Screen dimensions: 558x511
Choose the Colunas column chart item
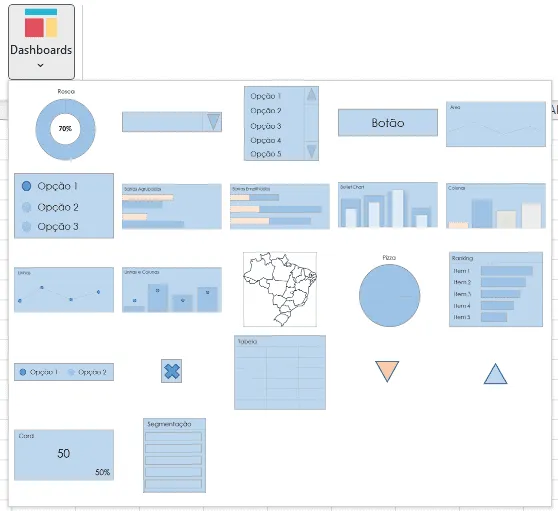coord(496,206)
